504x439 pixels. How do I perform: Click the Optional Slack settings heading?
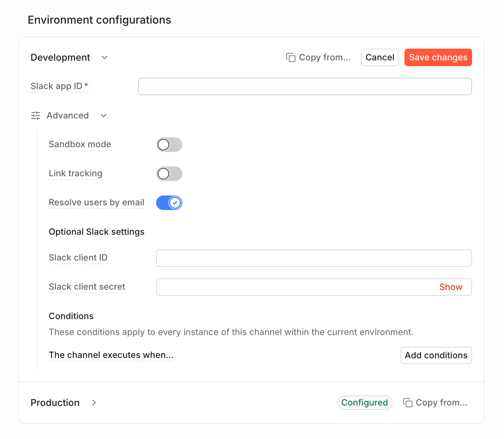97,232
